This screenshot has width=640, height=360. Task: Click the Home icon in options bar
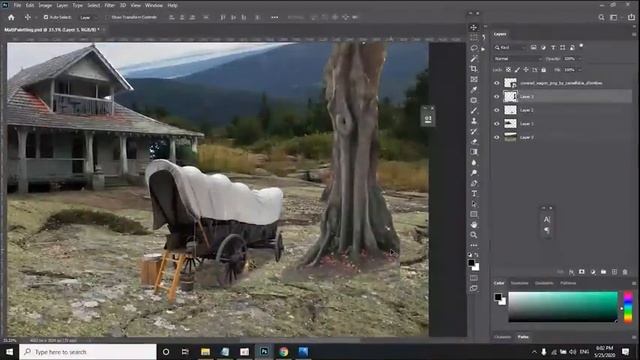click(11, 18)
